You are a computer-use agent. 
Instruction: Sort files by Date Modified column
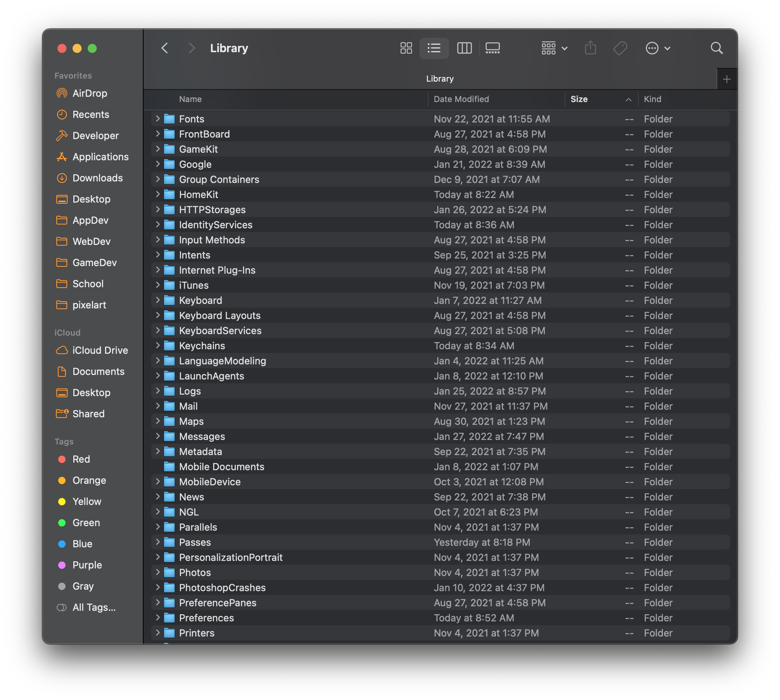pos(461,99)
